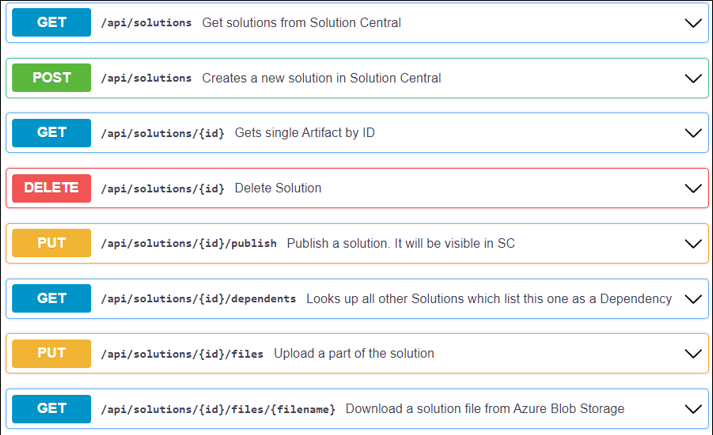The image size is (713, 435).
Task: Click the /api/solutions/{id}/dependents path text
Action: click(x=198, y=298)
